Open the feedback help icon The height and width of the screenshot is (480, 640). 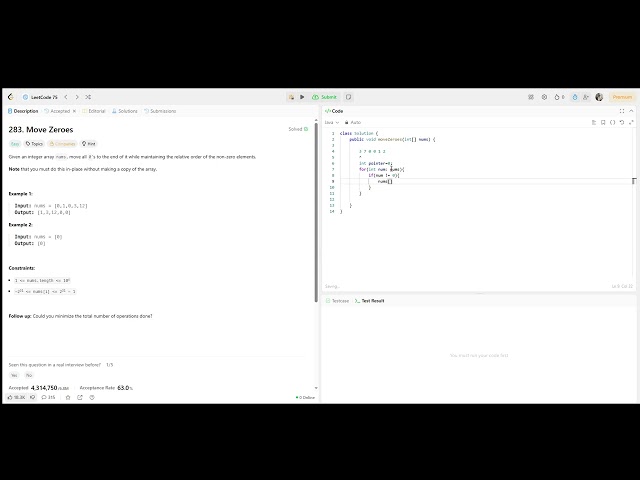tap(92, 397)
